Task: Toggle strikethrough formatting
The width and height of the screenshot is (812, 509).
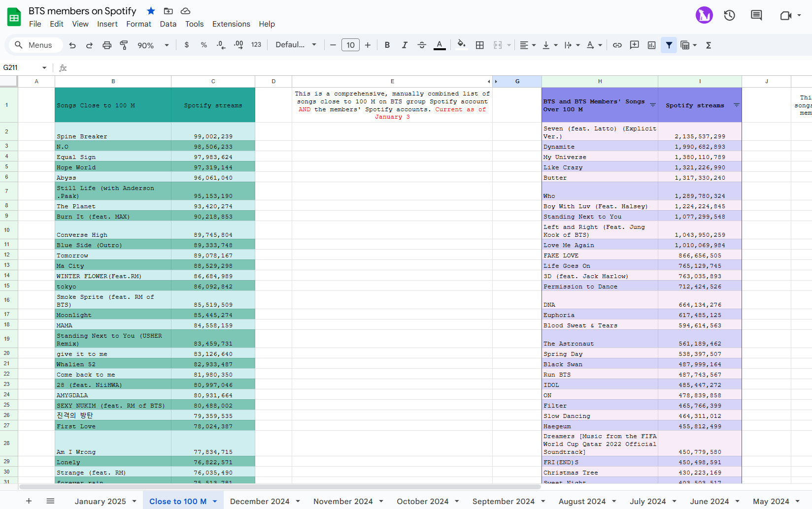Action: [422, 45]
